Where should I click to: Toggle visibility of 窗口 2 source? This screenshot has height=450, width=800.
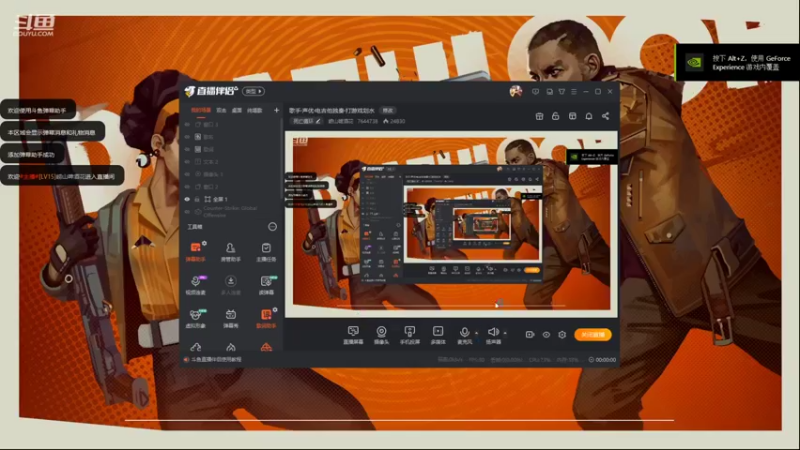click(x=187, y=187)
